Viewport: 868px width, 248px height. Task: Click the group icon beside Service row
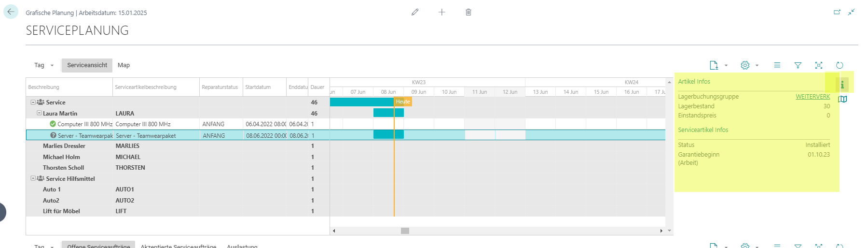click(x=41, y=102)
